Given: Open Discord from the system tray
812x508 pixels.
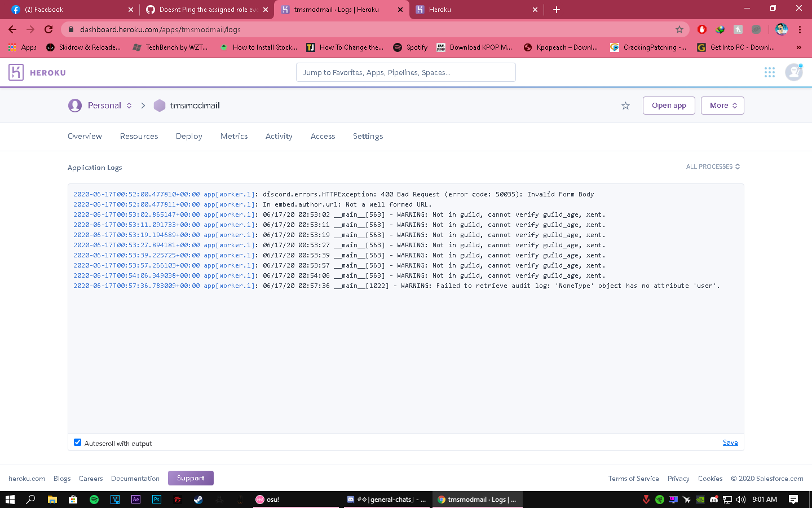Looking at the screenshot, I should [x=714, y=500].
